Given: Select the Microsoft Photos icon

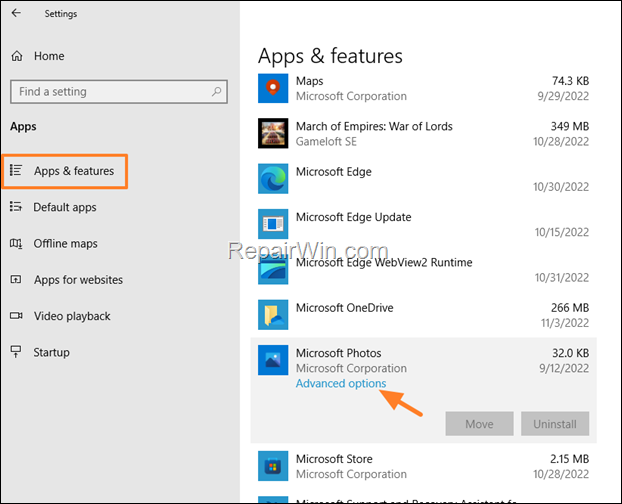Looking at the screenshot, I should (273, 360).
